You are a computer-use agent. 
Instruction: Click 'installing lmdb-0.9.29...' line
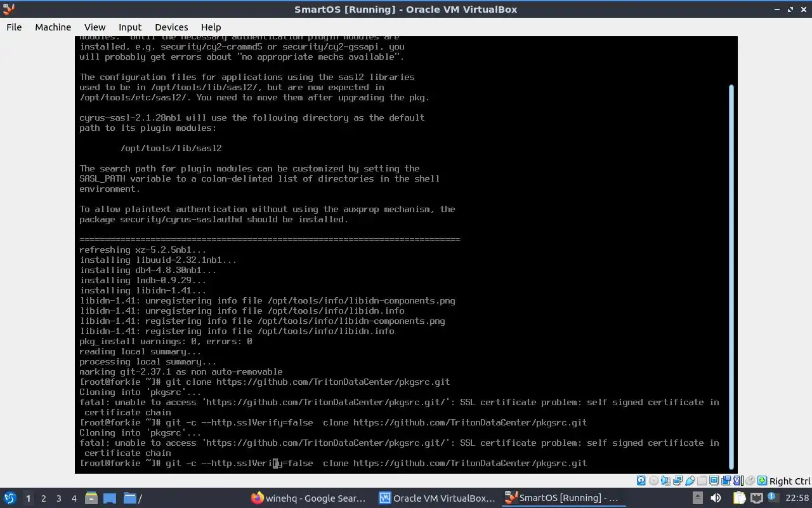pyautogui.click(x=143, y=280)
